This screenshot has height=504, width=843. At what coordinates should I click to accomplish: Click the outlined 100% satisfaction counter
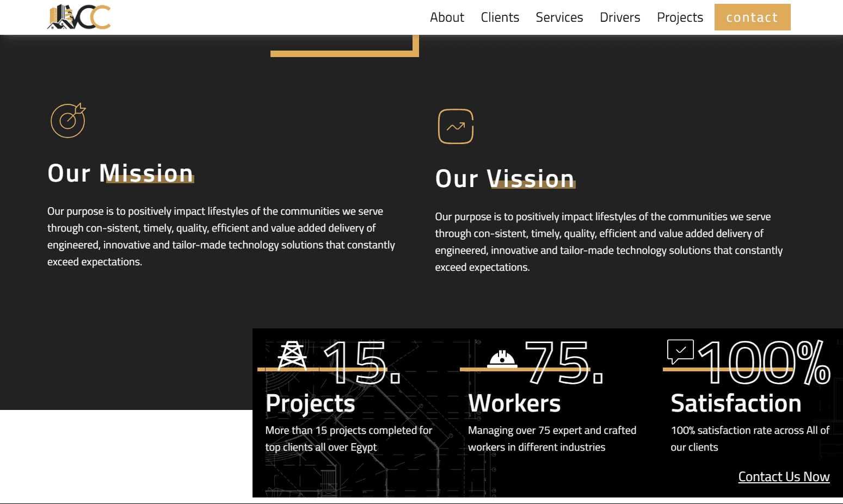[764, 363]
